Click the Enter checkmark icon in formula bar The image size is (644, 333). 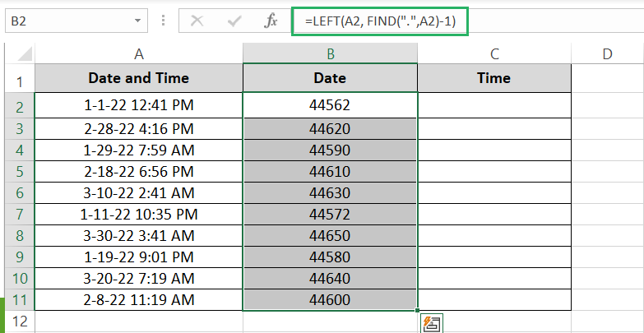point(234,21)
